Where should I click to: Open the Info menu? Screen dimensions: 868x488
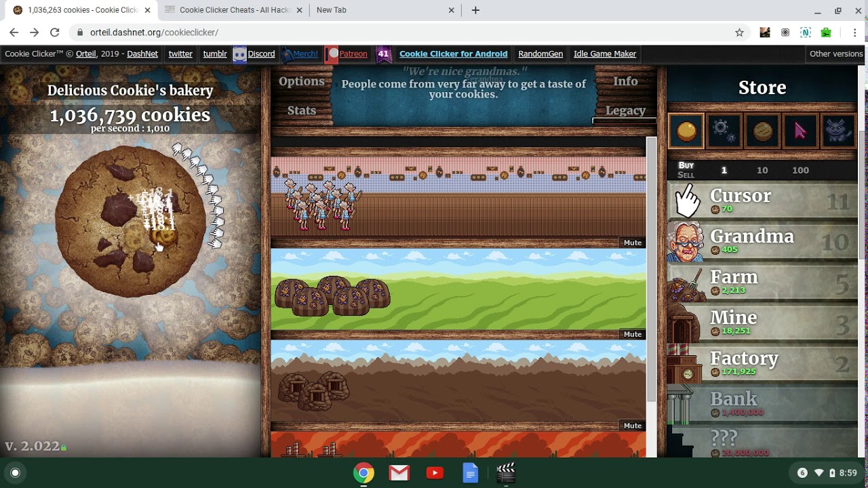[x=625, y=81]
